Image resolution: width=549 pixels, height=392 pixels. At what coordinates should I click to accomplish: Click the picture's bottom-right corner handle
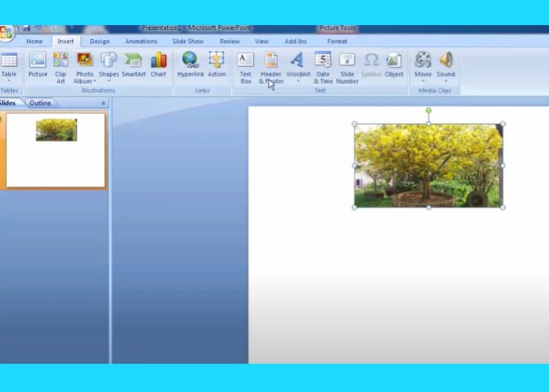[504, 208]
